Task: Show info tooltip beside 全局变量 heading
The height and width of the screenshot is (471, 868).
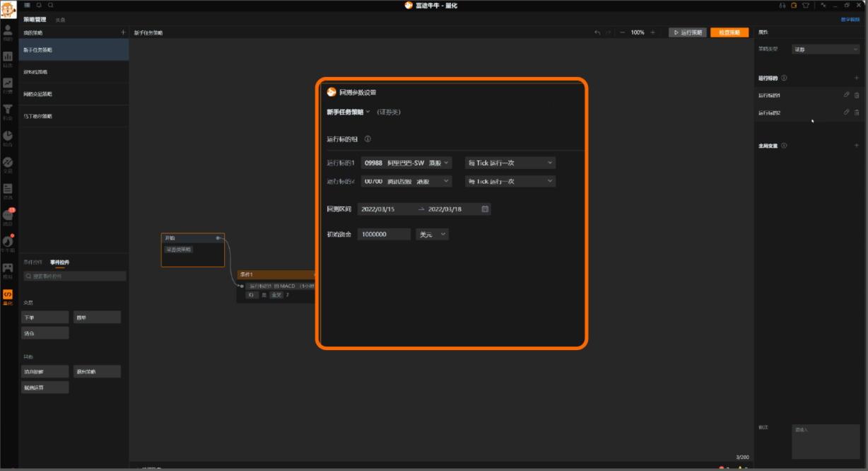Action: [784, 146]
